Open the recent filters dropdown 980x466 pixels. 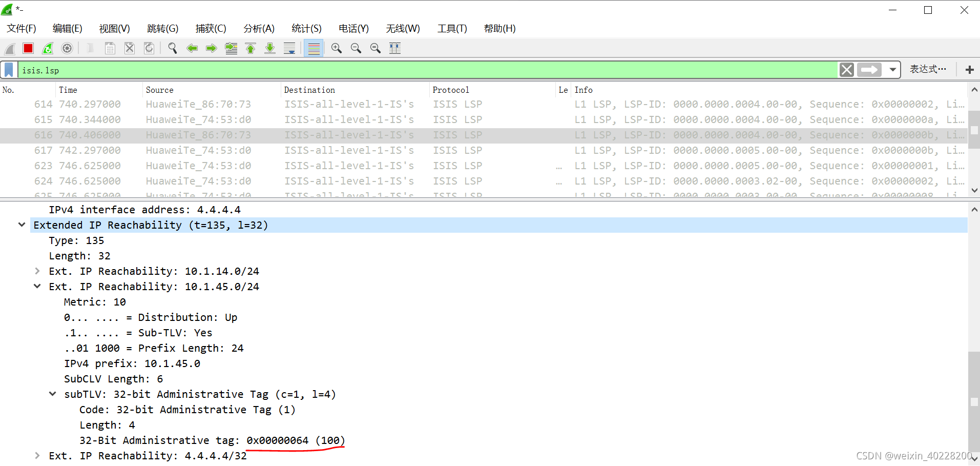click(x=893, y=70)
